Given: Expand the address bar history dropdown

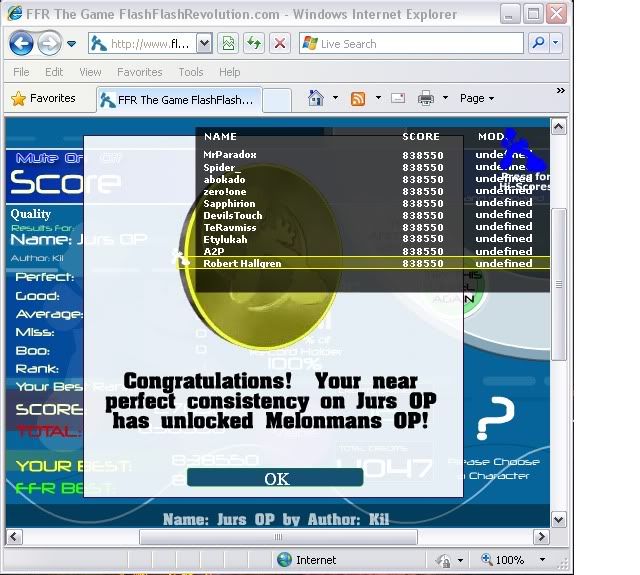Looking at the screenshot, I should click(x=204, y=44).
